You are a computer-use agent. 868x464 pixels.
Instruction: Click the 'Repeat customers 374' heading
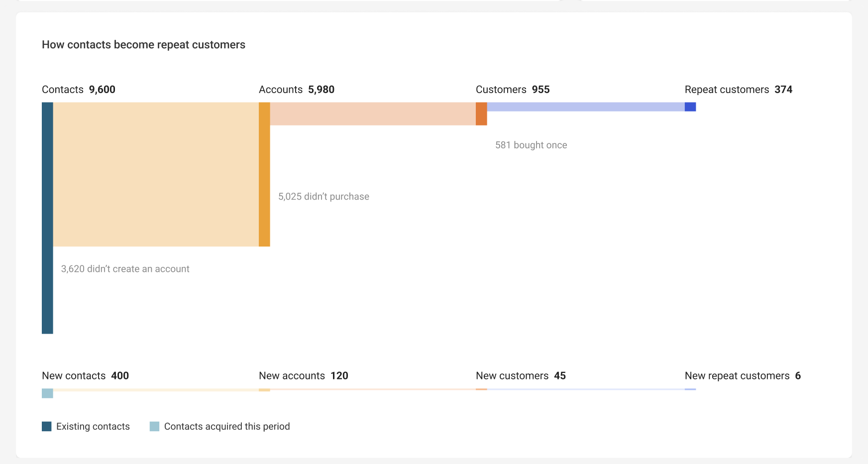click(x=739, y=90)
